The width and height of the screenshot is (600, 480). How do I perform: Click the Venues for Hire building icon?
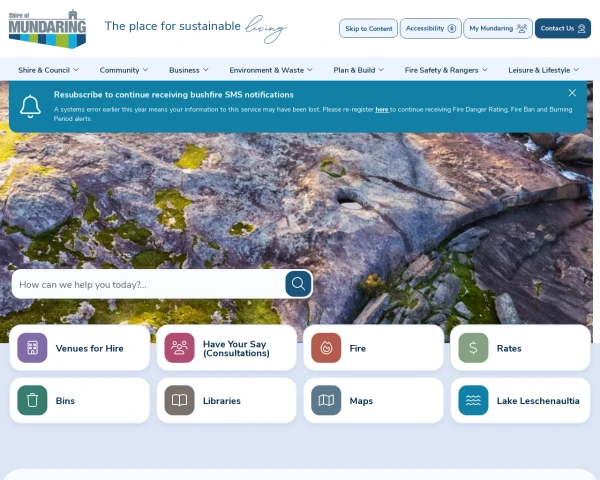pos(33,348)
